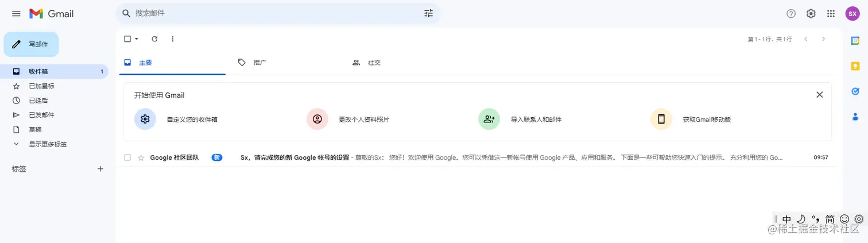The width and height of the screenshot is (868, 243).
Task: Create new label plus icon
Action: tap(100, 169)
